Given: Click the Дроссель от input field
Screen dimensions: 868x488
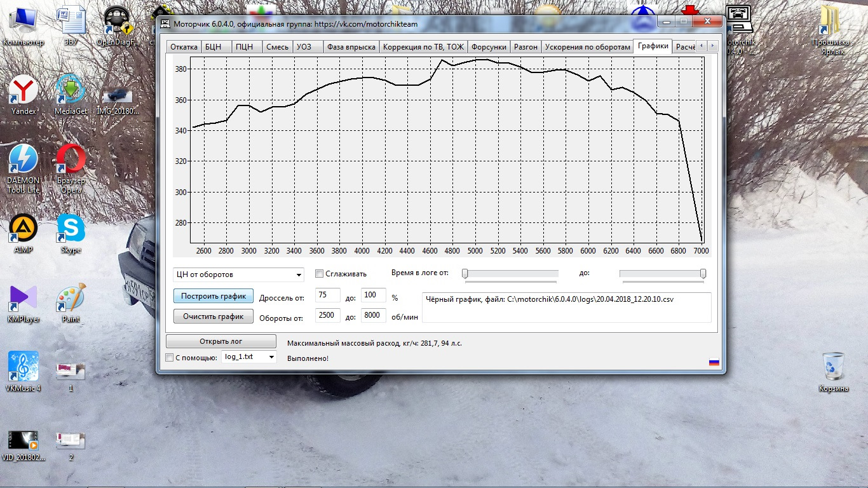Looking at the screenshot, I should click(327, 295).
